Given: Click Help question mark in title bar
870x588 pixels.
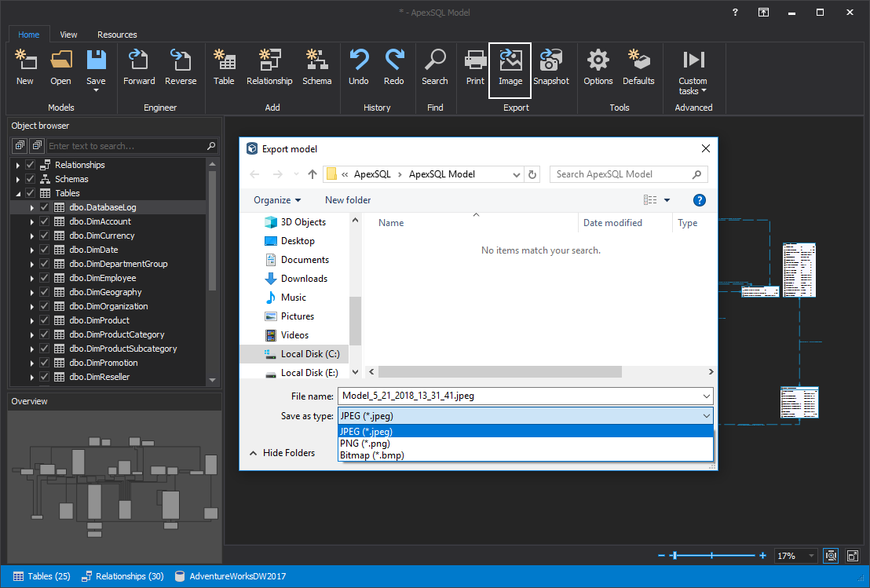Looking at the screenshot, I should coord(735,13).
